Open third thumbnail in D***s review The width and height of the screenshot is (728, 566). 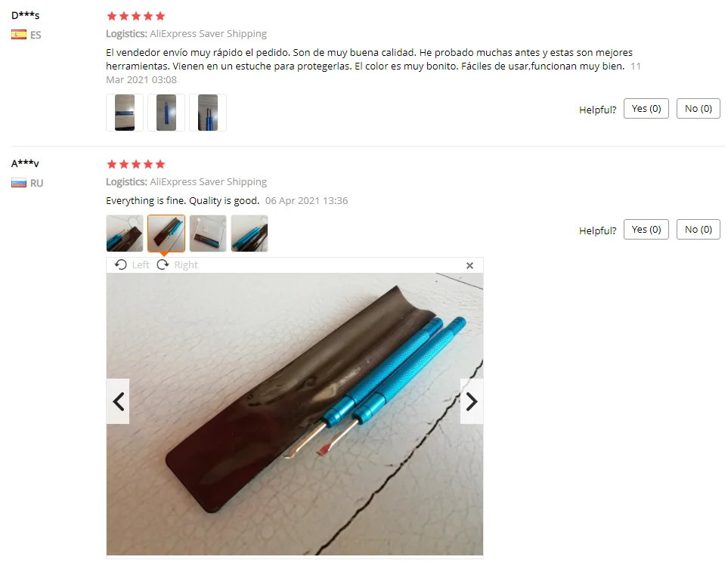(208, 113)
